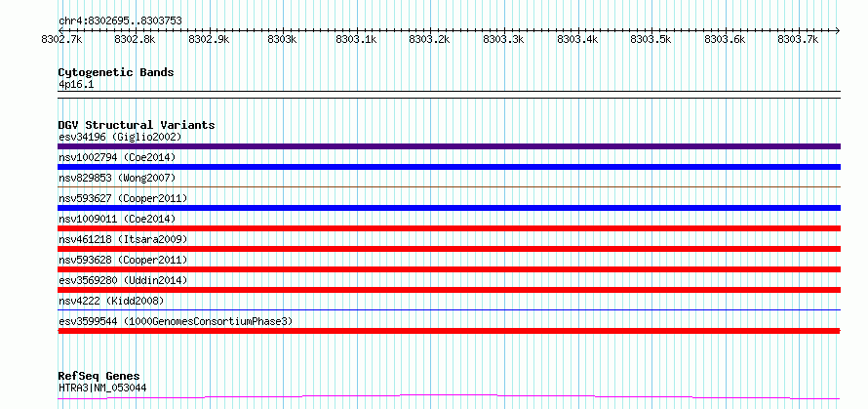This screenshot has width=868, height=409.
Task: Click the chr4:8302695..8303753 region label
Action: 120,21
